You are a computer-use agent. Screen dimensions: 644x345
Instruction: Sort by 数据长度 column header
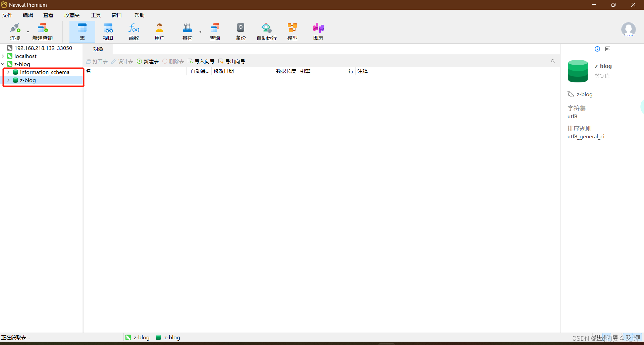(282, 71)
